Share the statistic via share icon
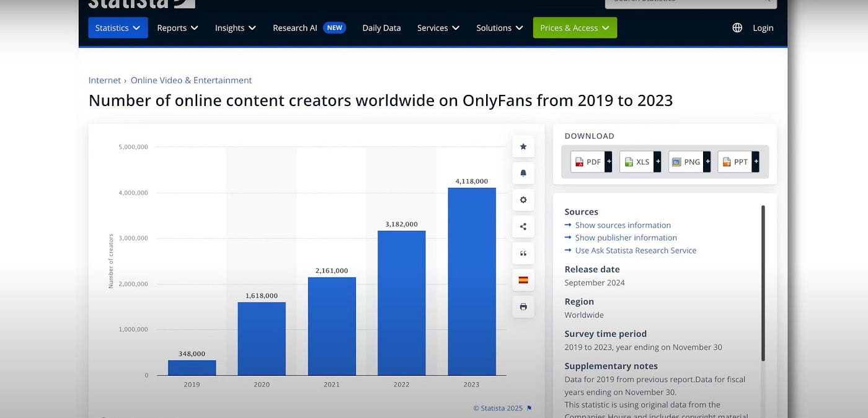Screen dimensions: 868x418 pyautogui.click(x=523, y=226)
